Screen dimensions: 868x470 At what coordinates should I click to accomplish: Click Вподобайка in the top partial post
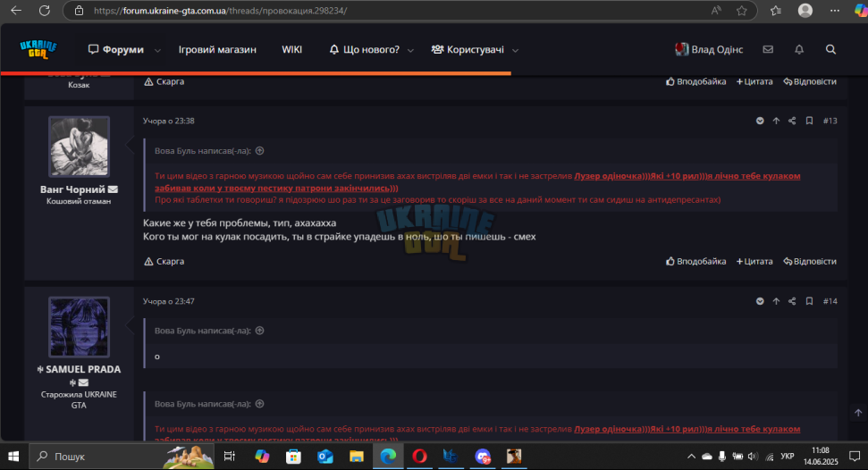pyautogui.click(x=695, y=81)
